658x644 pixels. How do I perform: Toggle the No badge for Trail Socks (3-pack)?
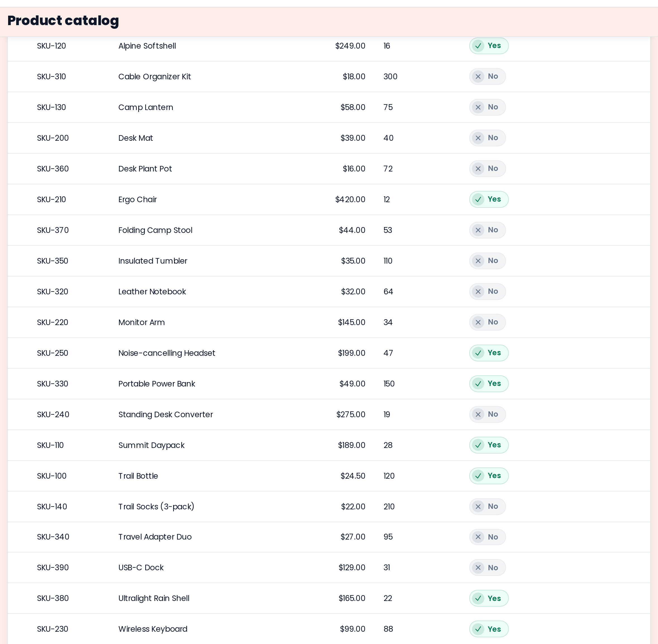(x=487, y=506)
